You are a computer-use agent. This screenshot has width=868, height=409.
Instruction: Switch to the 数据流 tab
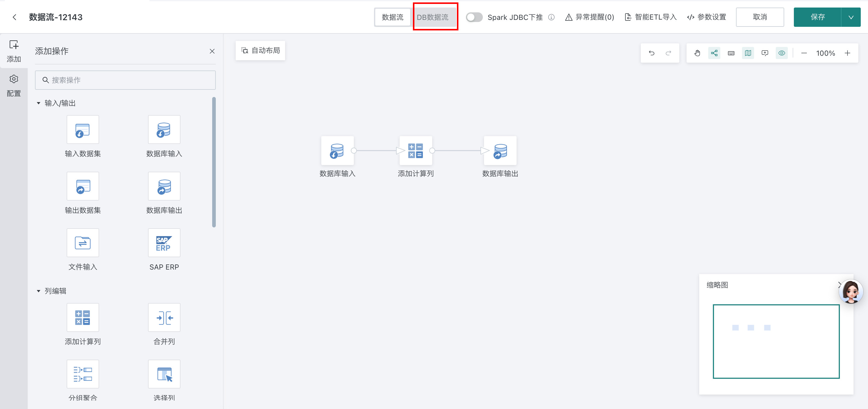click(392, 17)
